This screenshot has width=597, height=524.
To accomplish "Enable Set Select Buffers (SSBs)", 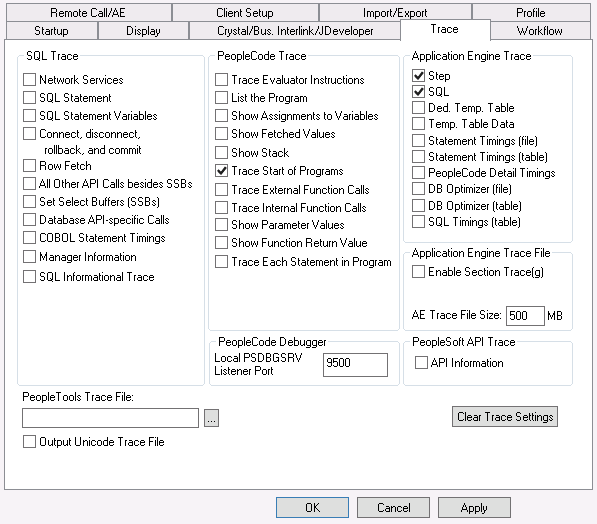I will (29, 202).
